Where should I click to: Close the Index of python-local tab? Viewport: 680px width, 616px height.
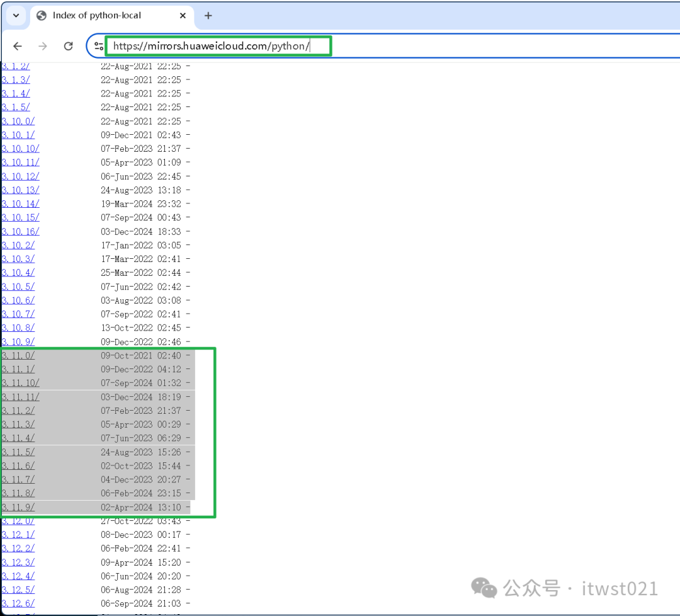coord(183,16)
